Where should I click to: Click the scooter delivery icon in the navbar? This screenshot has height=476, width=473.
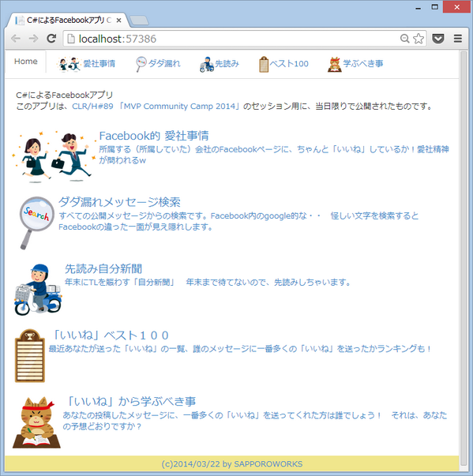207,65
